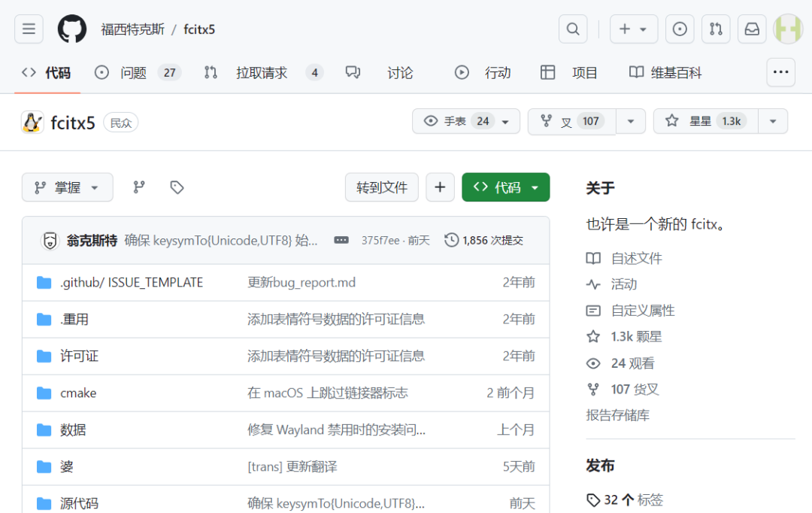Open the 107 货叉 forks link
Screen dimensions: 812x513
623,389
